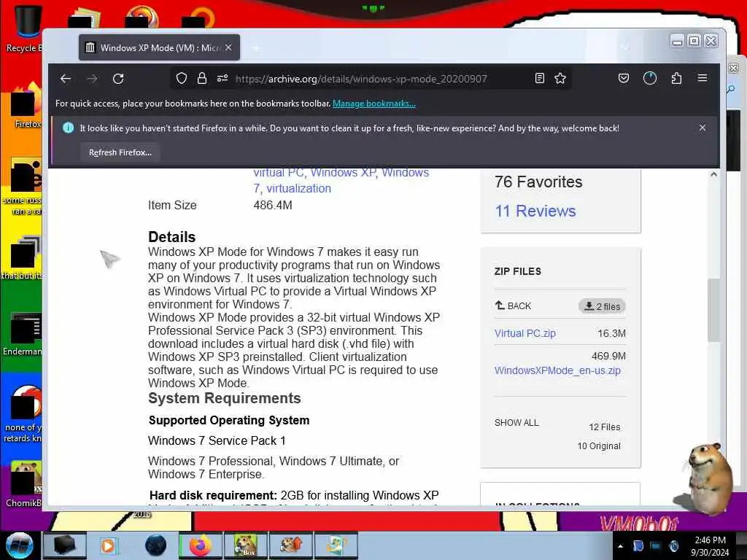Open the hamster Box taskbar icon
The width and height of the screenshot is (747, 560).
[245, 545]
